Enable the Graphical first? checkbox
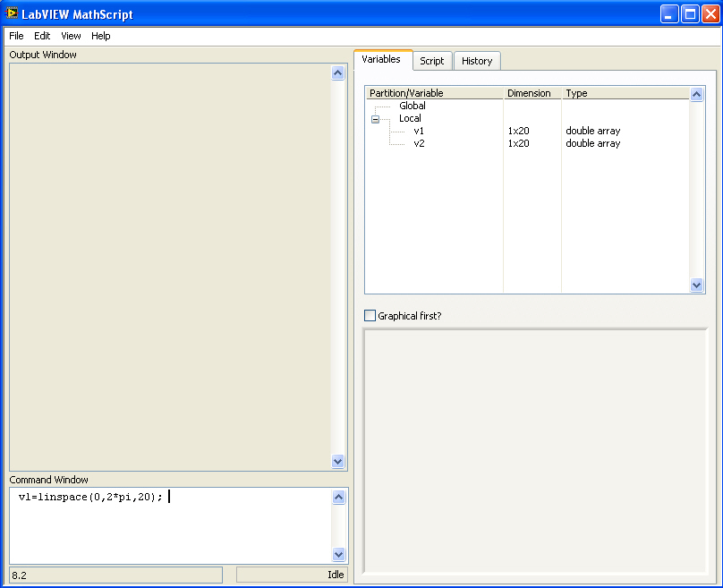 tap(370, 315)
